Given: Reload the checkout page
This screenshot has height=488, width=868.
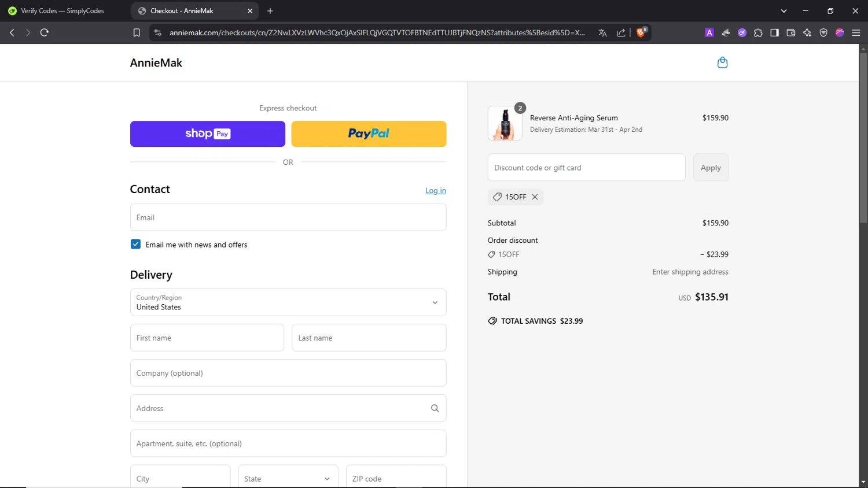Looking at the screenshot, I should (x=45, y=33).
